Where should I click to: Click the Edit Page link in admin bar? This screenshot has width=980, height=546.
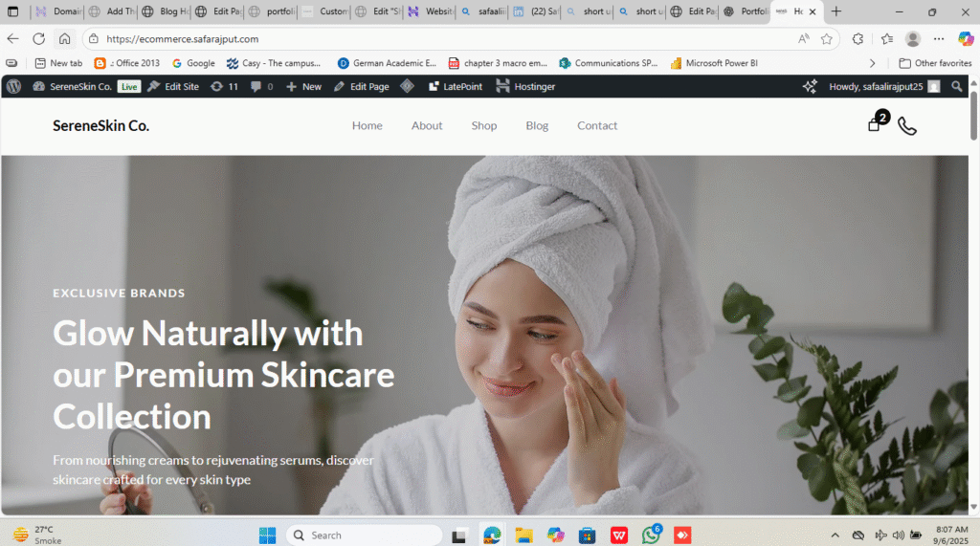[x=362, y=86]
